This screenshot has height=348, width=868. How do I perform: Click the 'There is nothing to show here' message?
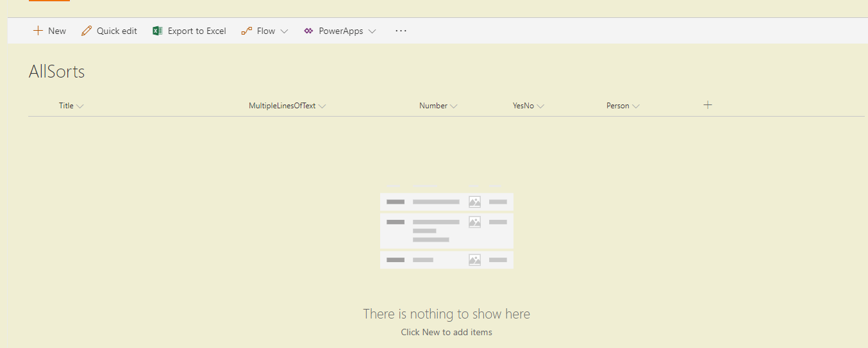coord(446,313)
